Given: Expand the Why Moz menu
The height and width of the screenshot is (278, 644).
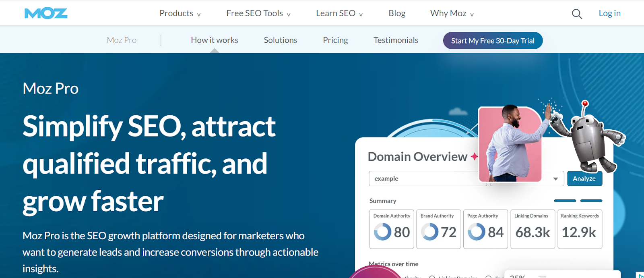Looking at the screenshot, I should click(452, 13).
